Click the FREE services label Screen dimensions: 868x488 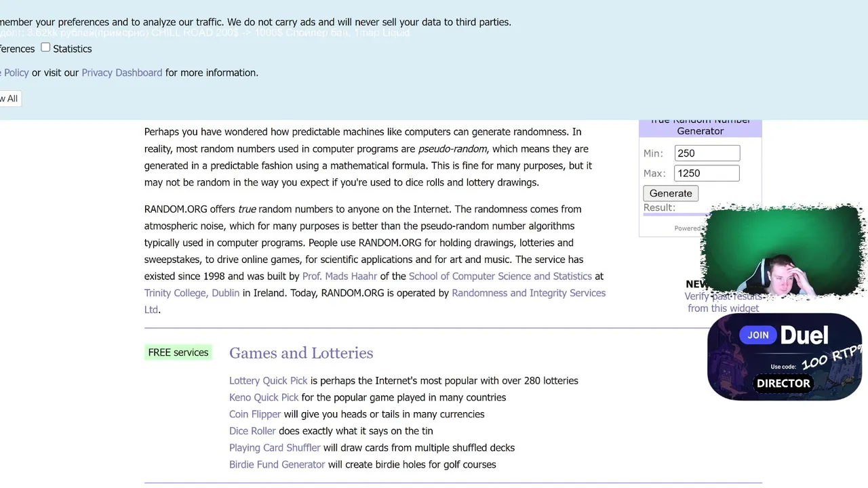tap(178, 352)
